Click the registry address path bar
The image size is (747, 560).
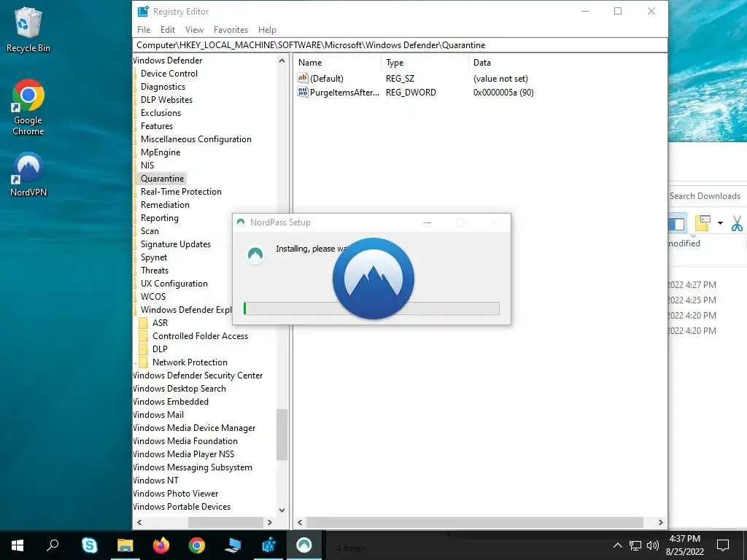pyautogui.click(x=400, y=45)
